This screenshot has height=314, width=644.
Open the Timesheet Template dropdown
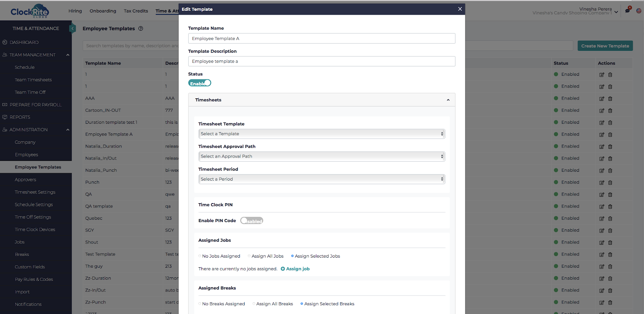(322, 134)
